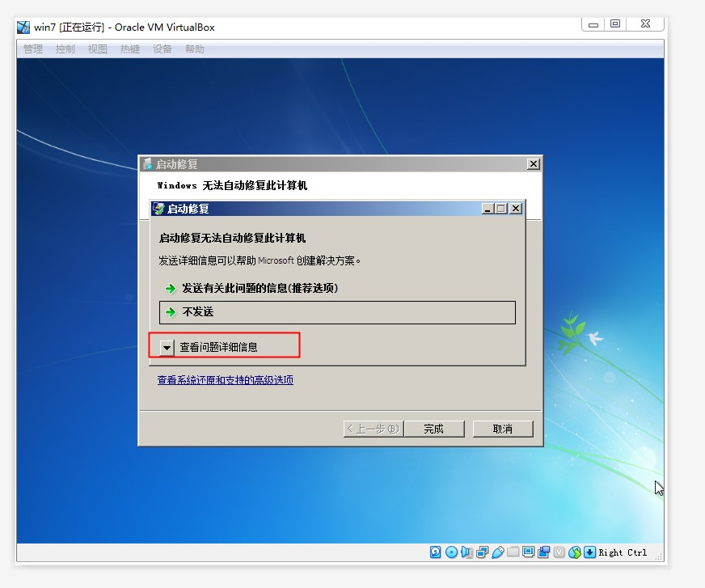The width and height of the screenshot is (705, 588).
Task: Click the shared folders icon in status bar
Action: (x=513, y=552)
